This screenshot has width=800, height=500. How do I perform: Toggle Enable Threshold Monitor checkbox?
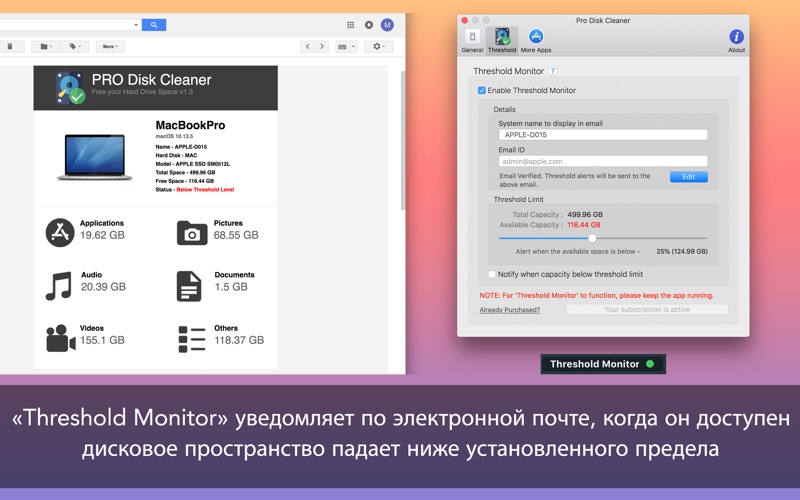tap(482, 90)
